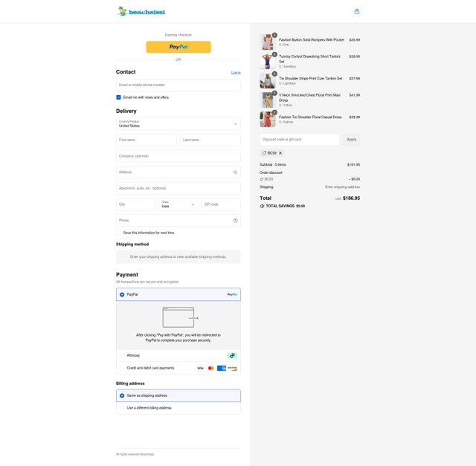Click the First name field
Screen dimensions: 476x466
pyautogui.click(x=147, y=140)
